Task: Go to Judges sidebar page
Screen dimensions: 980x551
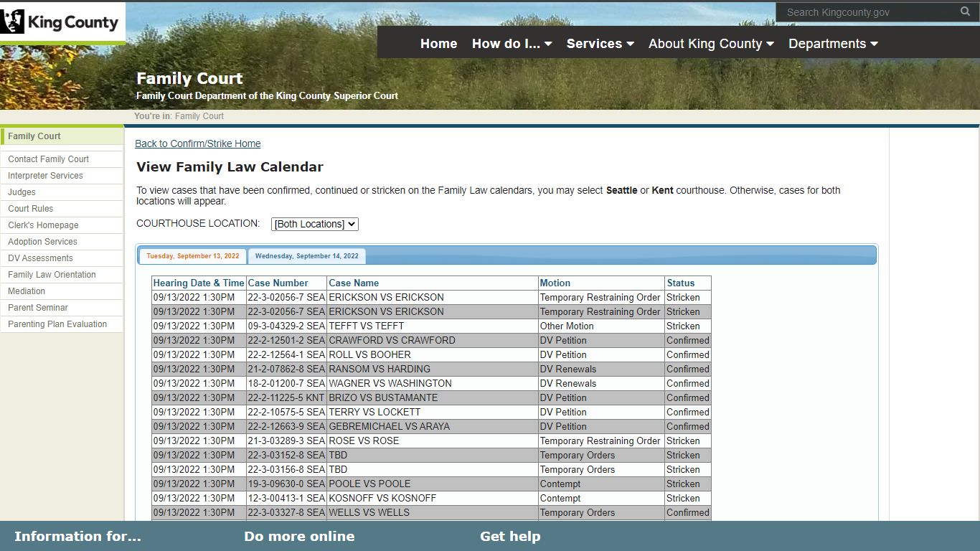Action: pyautogui.click(x=22, y=192)
